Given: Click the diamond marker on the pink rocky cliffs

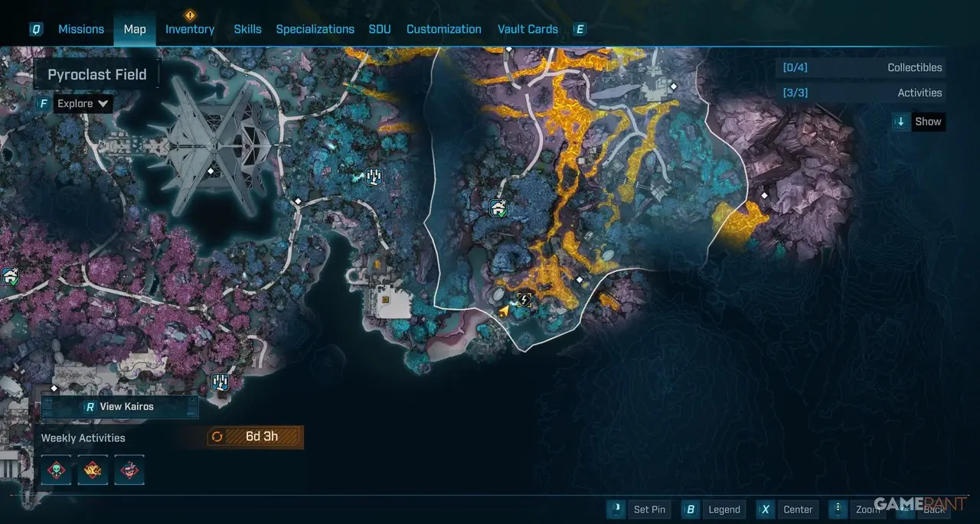Looking at the screenshot, I should coord(764,196).
